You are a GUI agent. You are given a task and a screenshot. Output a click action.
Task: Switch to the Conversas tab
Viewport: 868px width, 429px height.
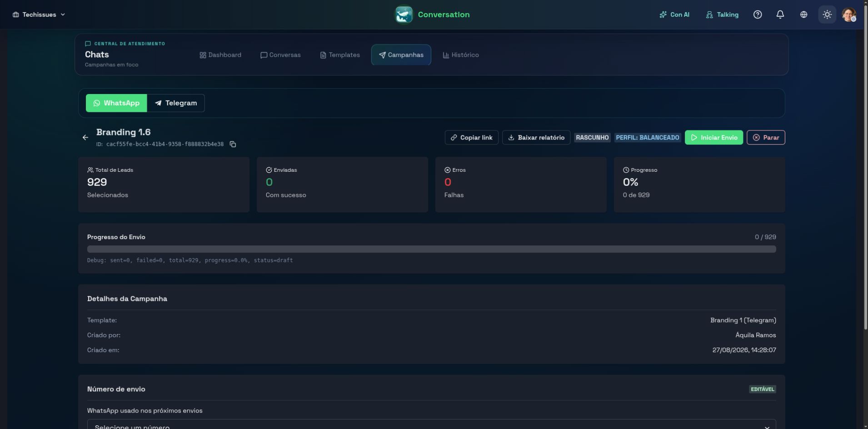click(x=280, y=55)
